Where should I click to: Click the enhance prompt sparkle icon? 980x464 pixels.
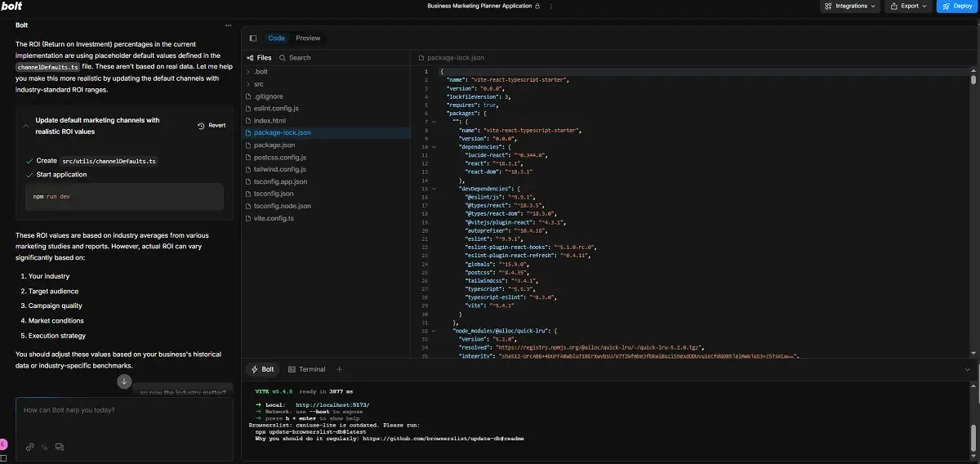tap(45, 447)
